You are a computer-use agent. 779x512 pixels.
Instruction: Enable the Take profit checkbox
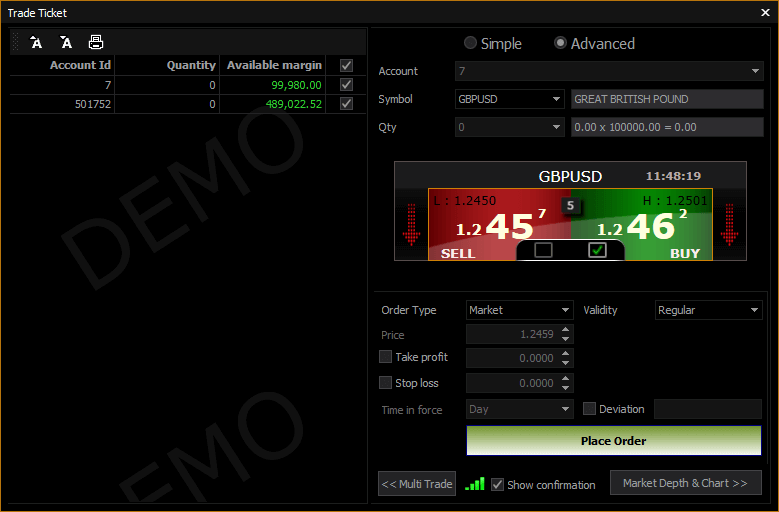(386, 357)
